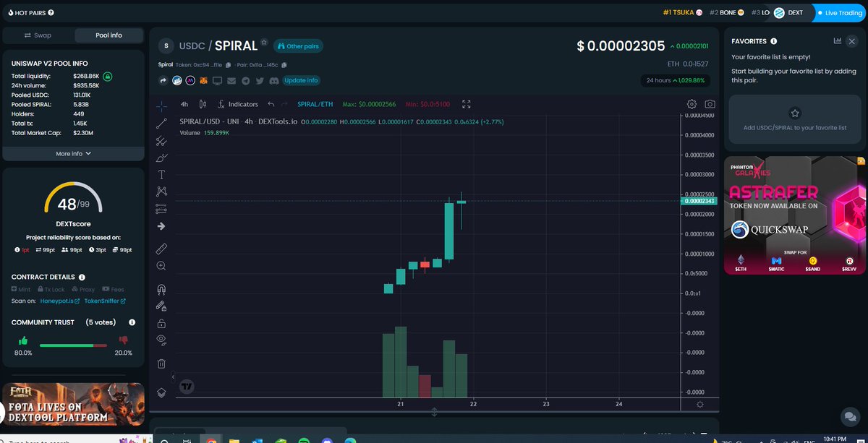Click the chart time zone settings icon

699,405
